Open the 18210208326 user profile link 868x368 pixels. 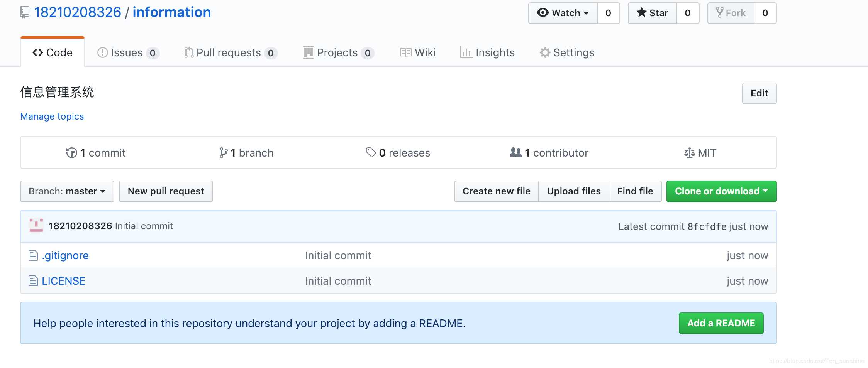(78, 12)
